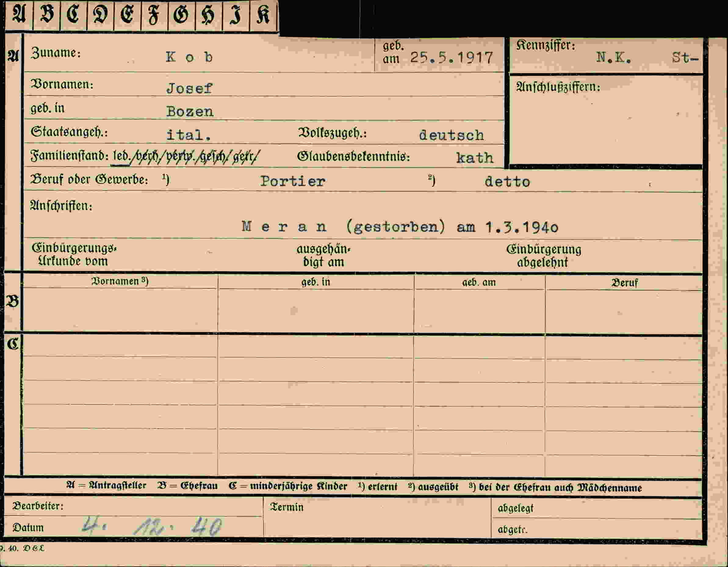Screen dimensions: 728x567
Task: Click the section C marker on left margin
Action: coord(13,343)
